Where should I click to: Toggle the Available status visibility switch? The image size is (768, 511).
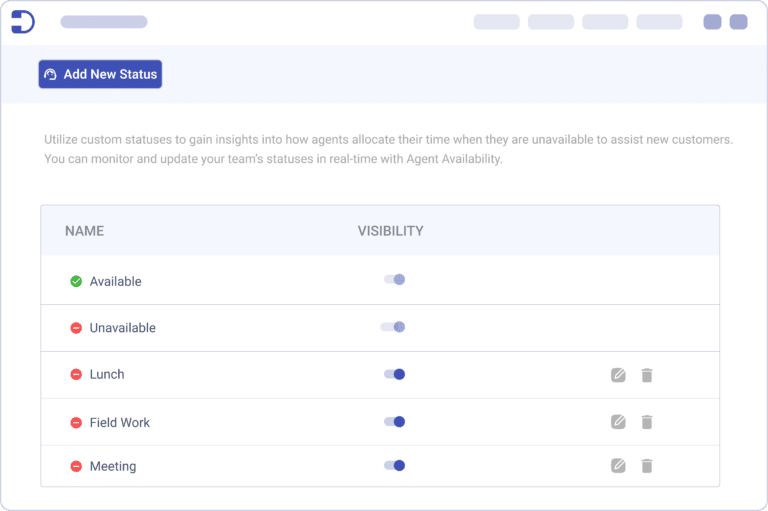(395, 280)
